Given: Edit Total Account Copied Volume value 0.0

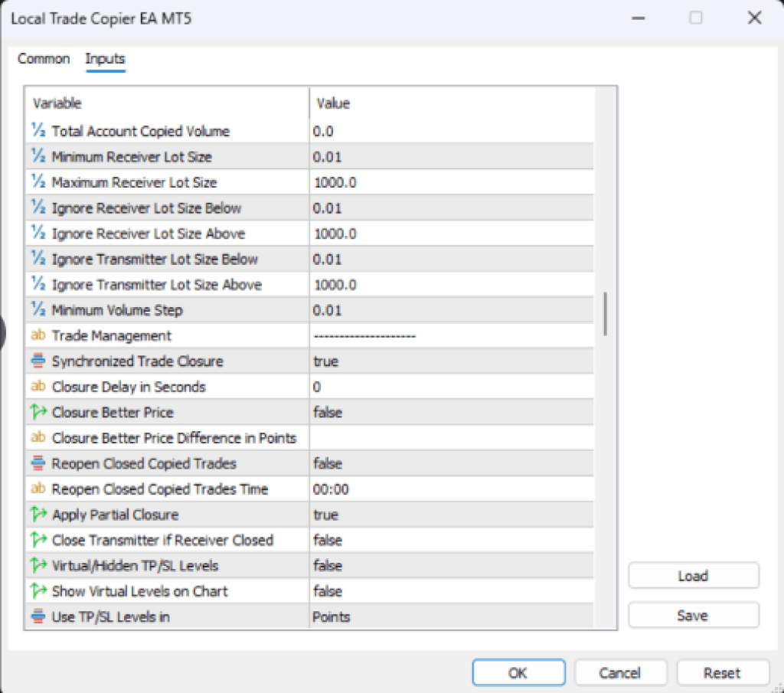Looking at the screenshot, I should coord(452,131).
